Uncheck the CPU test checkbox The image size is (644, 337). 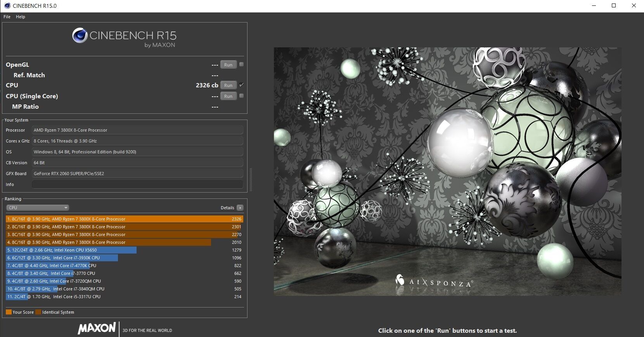click(241, 85)
